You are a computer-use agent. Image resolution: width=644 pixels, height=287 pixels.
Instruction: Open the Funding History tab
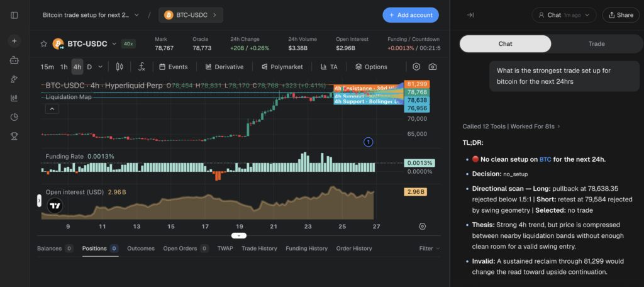tap(306, 249)
